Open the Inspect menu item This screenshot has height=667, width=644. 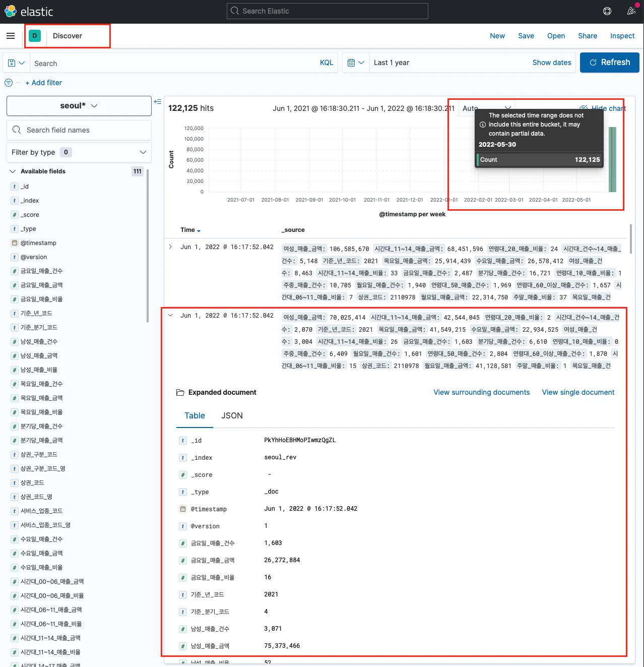tap(622, 36)
